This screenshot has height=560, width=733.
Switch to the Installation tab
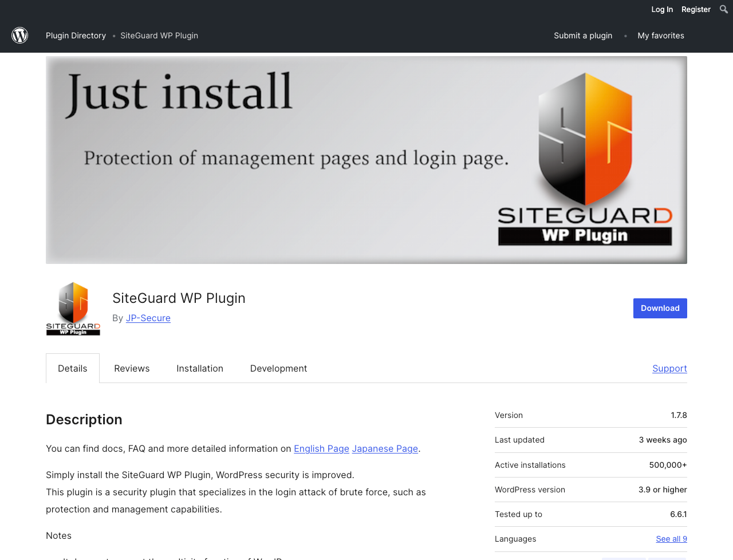point(200,368)
